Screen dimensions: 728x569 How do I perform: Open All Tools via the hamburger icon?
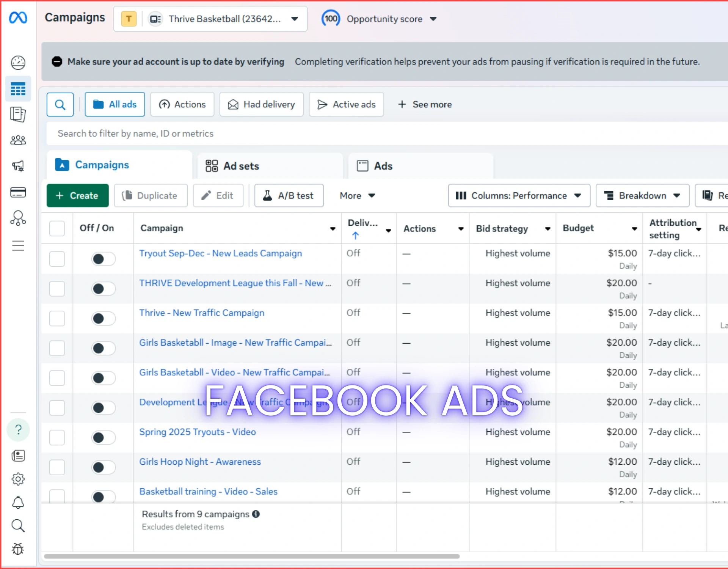click(18, 246)
